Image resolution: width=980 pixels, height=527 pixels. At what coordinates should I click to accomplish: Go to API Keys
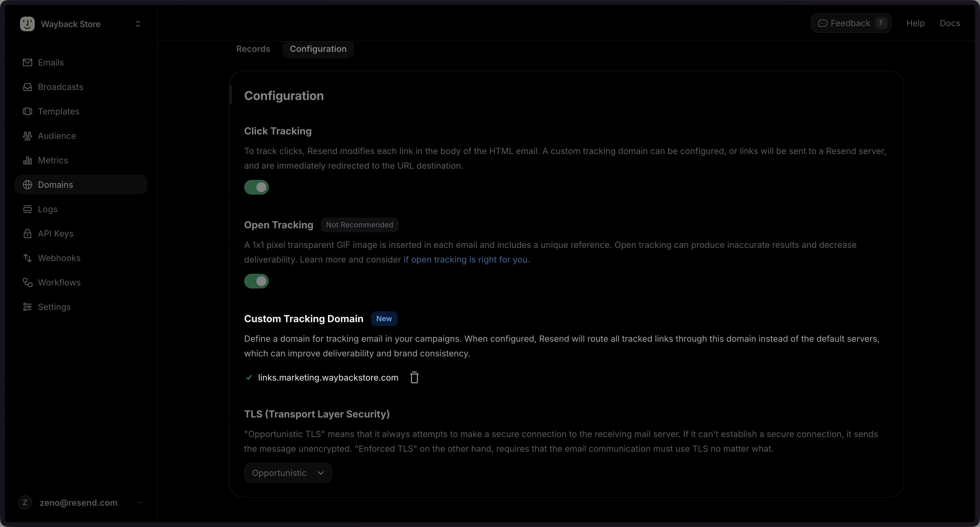click(x=56, y=233)
